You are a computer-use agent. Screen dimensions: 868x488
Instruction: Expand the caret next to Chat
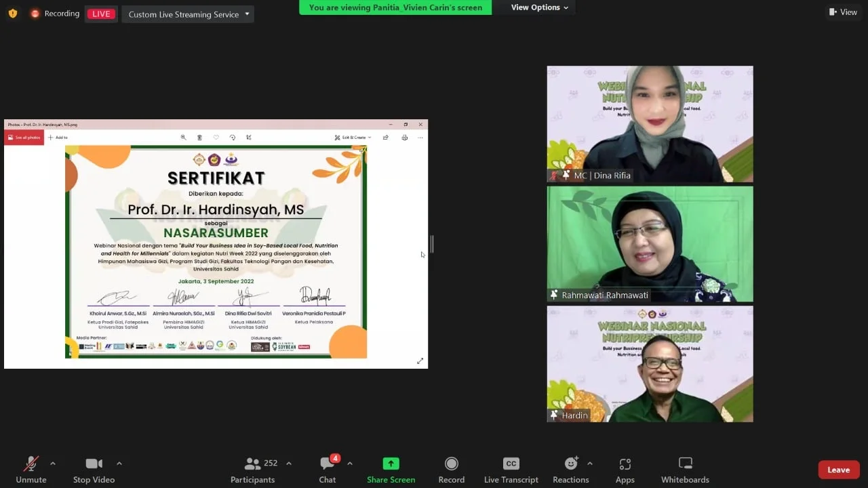(350, 464)
